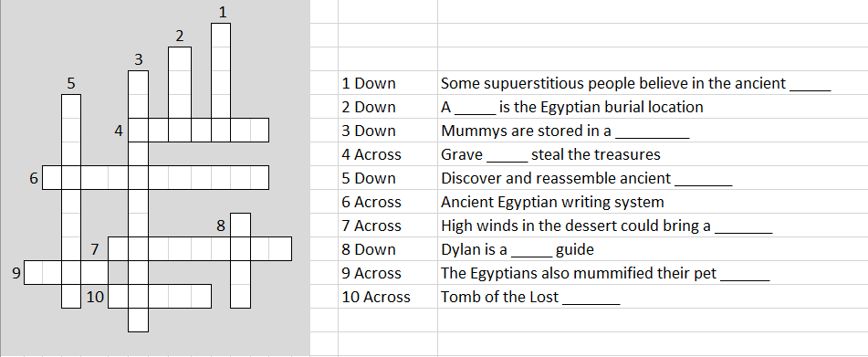
Task: Select the first square of 9 Across
Action: pos(33,273)
